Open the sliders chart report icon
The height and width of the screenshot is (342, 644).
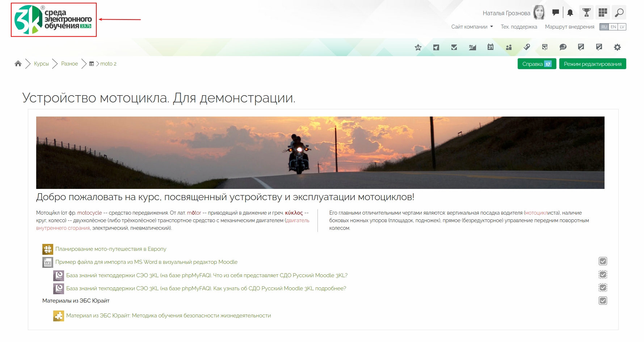472,47
